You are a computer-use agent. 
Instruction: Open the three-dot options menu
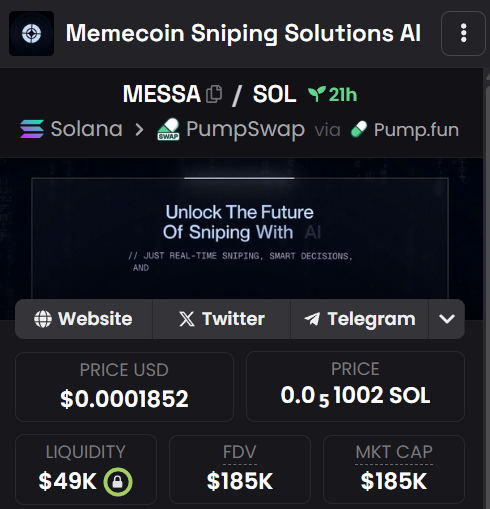(x=463, y=33)
